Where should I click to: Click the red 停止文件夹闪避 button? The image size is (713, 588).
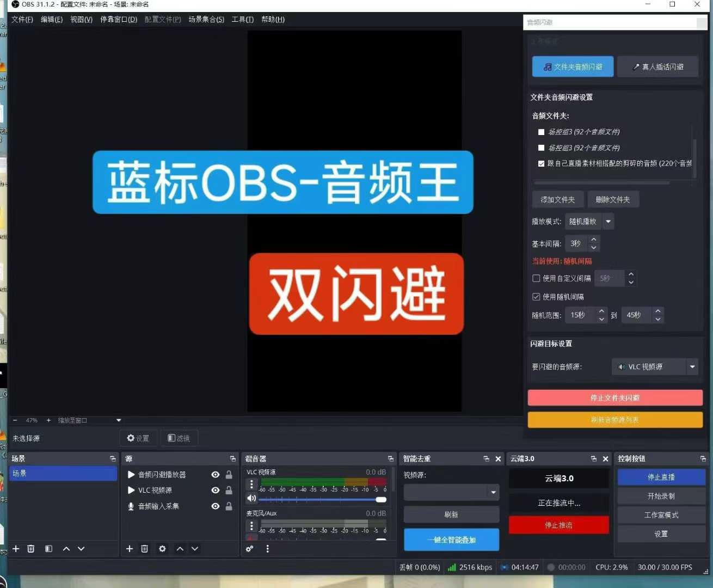pos(615,398)
